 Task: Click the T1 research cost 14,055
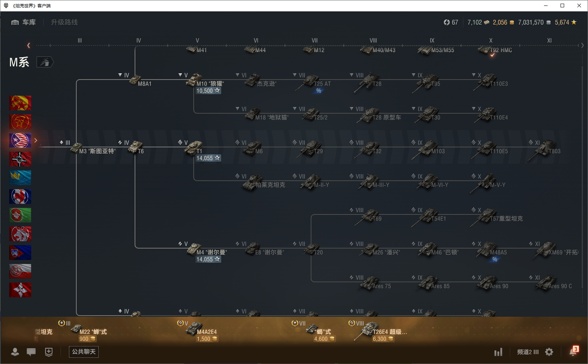tap(208, 158)
